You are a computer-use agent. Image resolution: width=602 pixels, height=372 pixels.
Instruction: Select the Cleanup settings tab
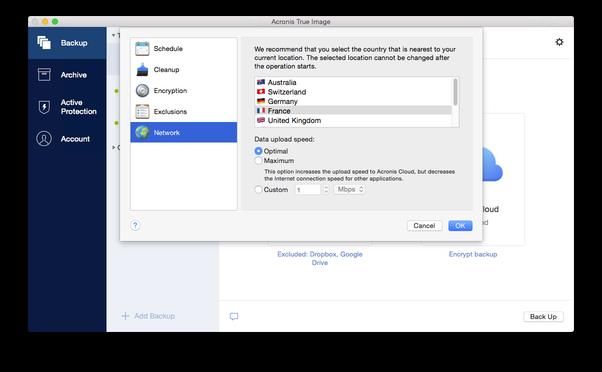tap(184, 69)
